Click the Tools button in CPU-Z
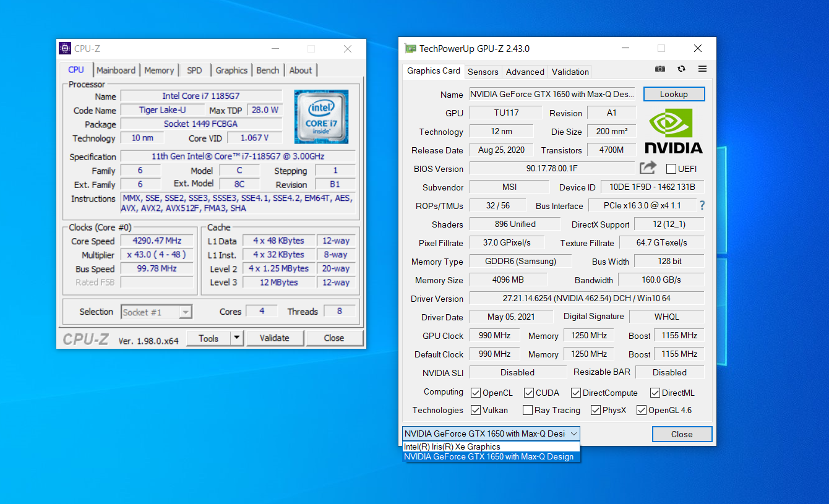 point(208,338)
